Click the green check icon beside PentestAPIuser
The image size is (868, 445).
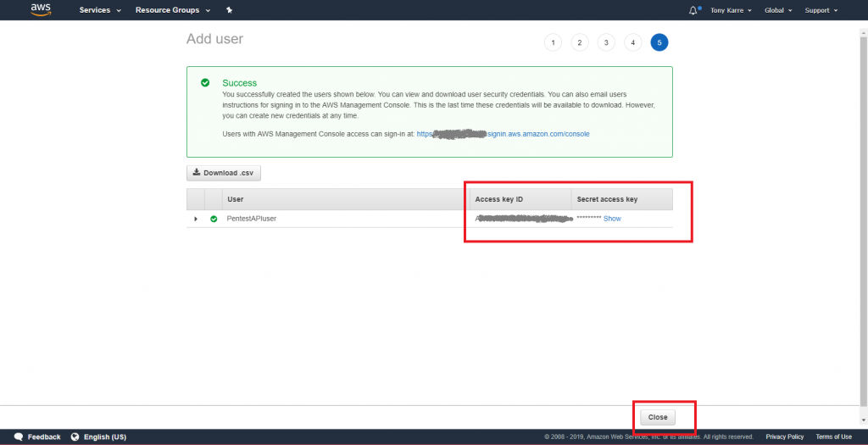point(214,219)
